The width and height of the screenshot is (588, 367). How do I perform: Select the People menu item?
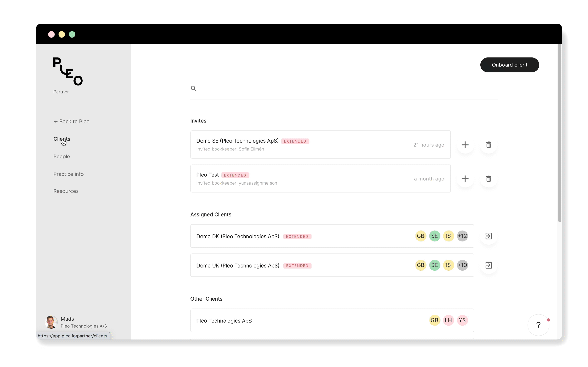61,156
